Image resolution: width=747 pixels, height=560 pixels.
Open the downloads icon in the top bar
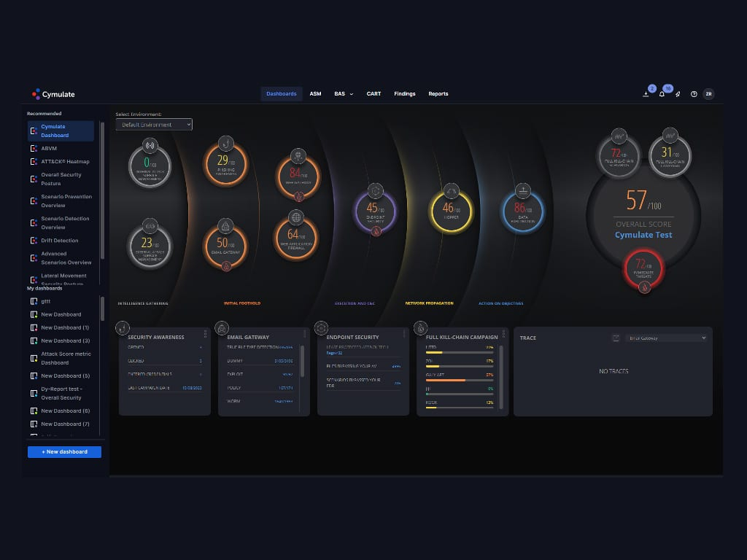tap(646, 94)
